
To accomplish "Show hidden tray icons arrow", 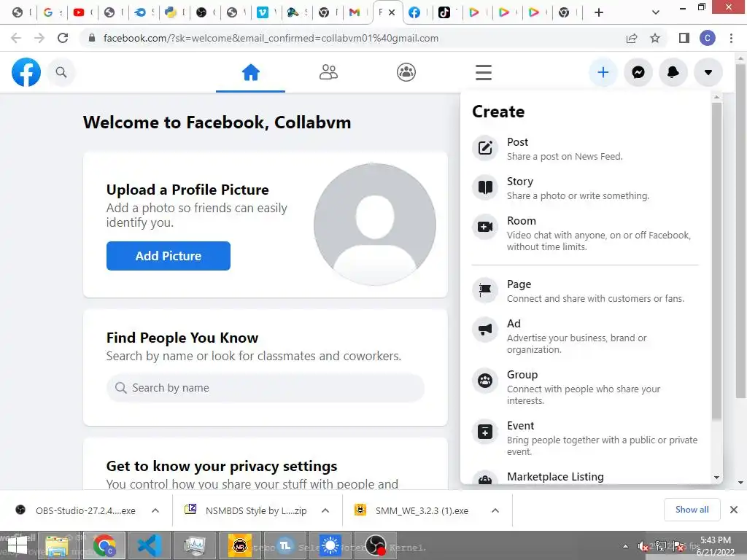I will [625, 546].
